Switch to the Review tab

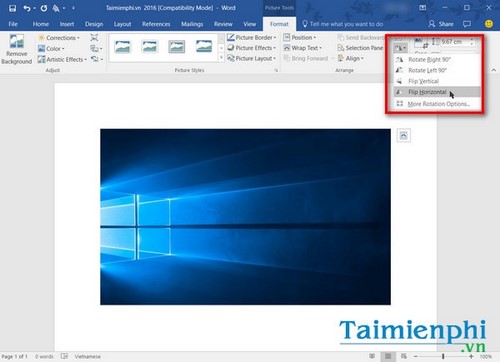click(x=223, y=24)
